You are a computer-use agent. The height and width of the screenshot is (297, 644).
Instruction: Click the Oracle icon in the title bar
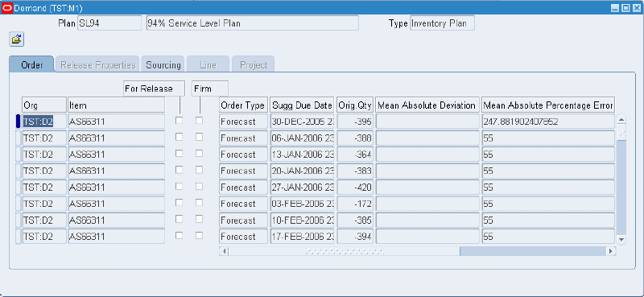tap(7, 8)
